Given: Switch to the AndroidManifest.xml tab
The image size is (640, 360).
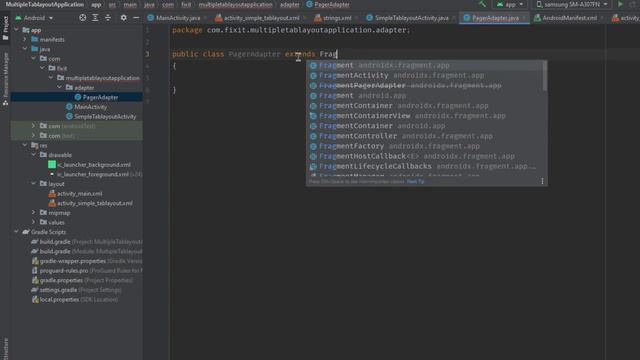Looking at the screenshot, I should pyautogui.click(x=569, y=18).
